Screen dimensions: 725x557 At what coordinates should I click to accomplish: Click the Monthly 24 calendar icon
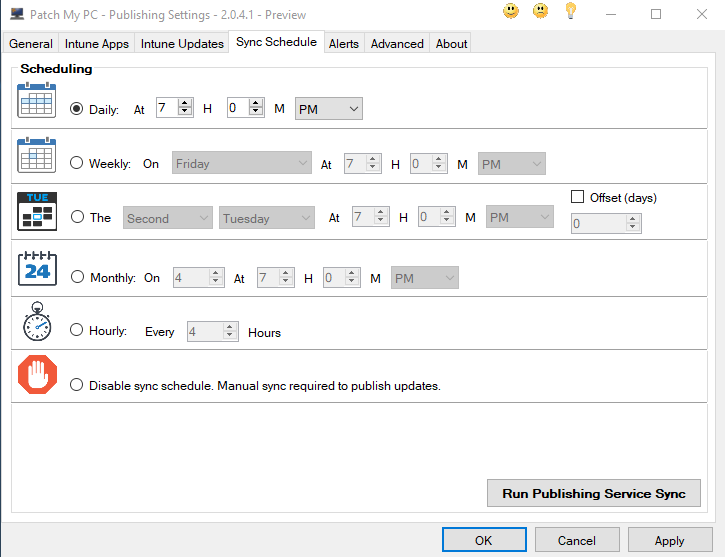click(37, 269)
